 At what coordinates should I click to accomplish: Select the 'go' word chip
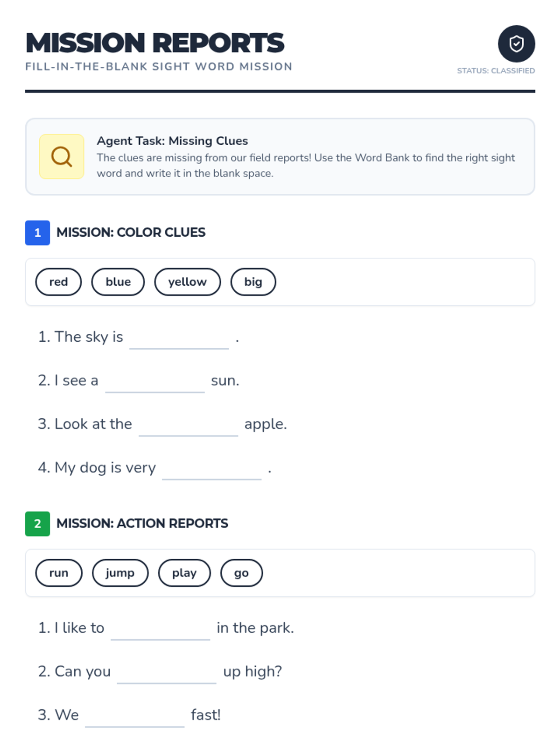pyautogui.click(x=241, y=573)
